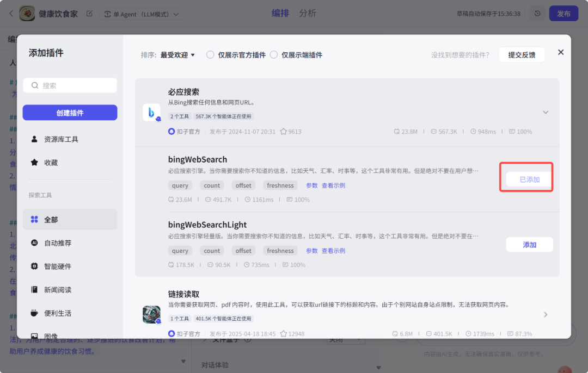
Task: Open the 最受欢迎 sort dropdown
Action: 177,55
